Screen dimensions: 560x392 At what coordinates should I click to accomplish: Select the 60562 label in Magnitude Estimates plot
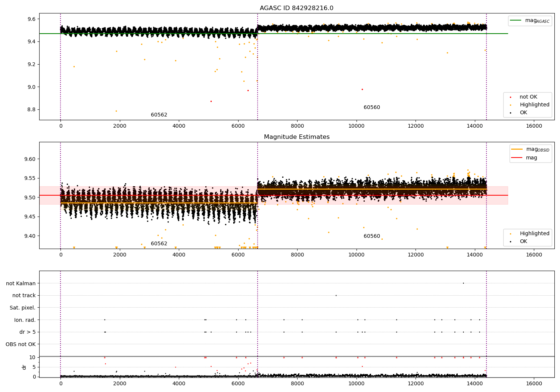159,244
